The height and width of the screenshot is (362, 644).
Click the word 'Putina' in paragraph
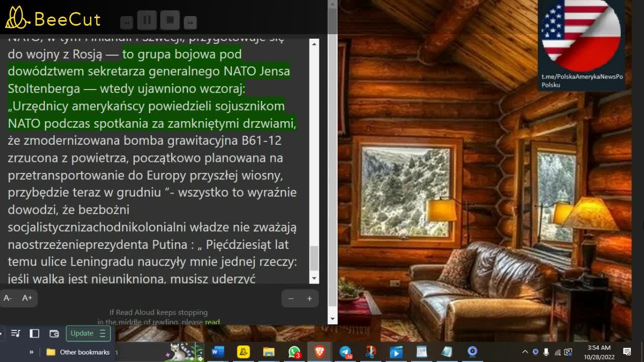pyautogui.click(x=170, y=244)
